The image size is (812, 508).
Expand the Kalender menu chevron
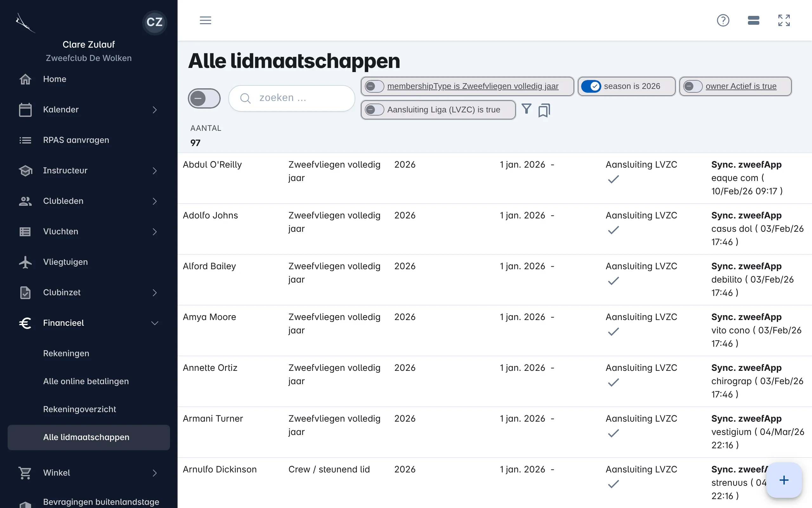click(x=155, y=110)
